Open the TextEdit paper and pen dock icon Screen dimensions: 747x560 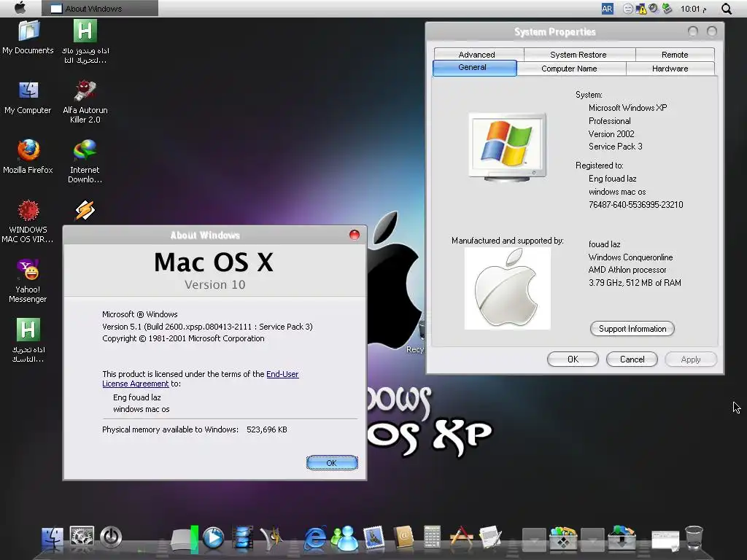coord(490,538)
